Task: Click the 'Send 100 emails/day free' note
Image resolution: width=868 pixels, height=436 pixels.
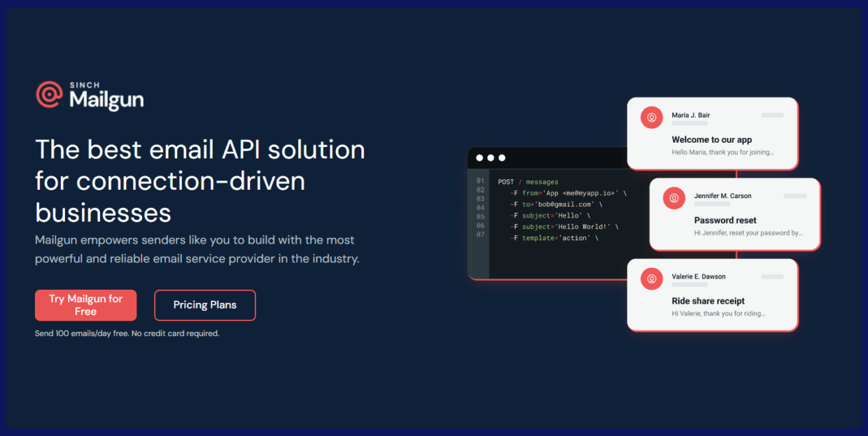Action: (x=127, y=334)
